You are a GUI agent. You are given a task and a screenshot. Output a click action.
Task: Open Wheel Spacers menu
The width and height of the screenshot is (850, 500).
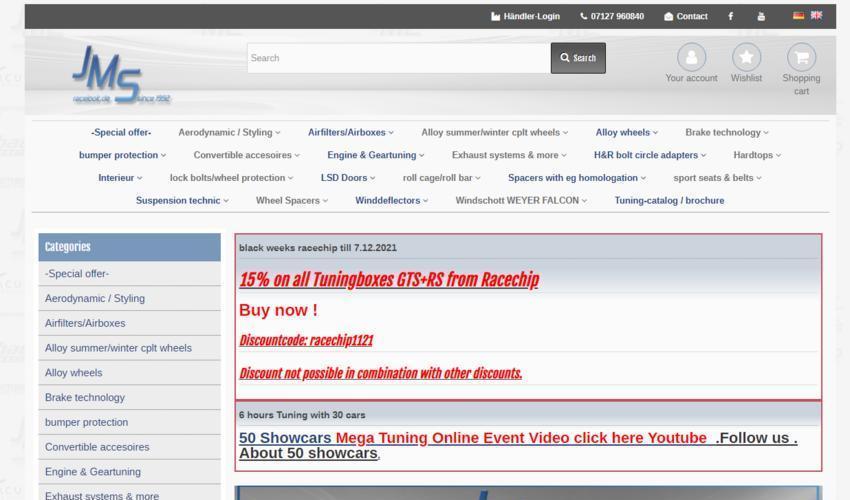pos(292,201)
